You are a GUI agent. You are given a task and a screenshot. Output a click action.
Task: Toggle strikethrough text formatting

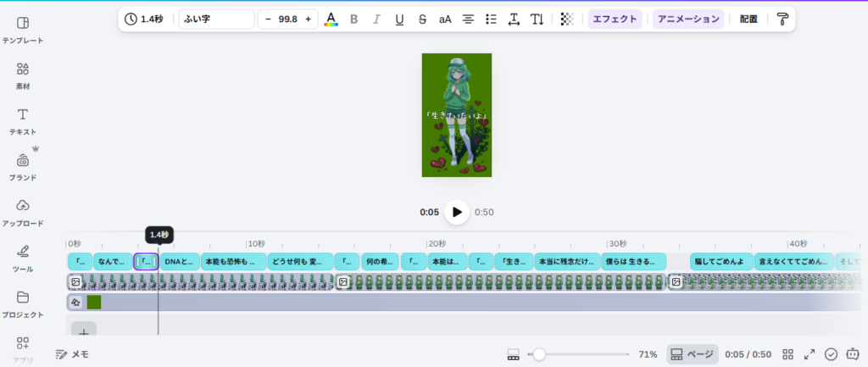pos(422,19)
